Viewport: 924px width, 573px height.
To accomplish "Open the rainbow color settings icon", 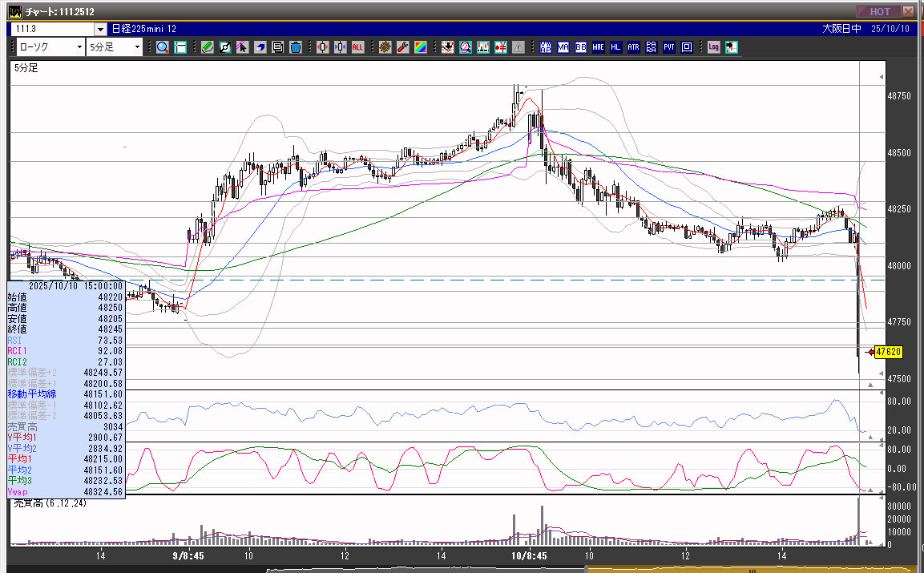I will [420, 47].
